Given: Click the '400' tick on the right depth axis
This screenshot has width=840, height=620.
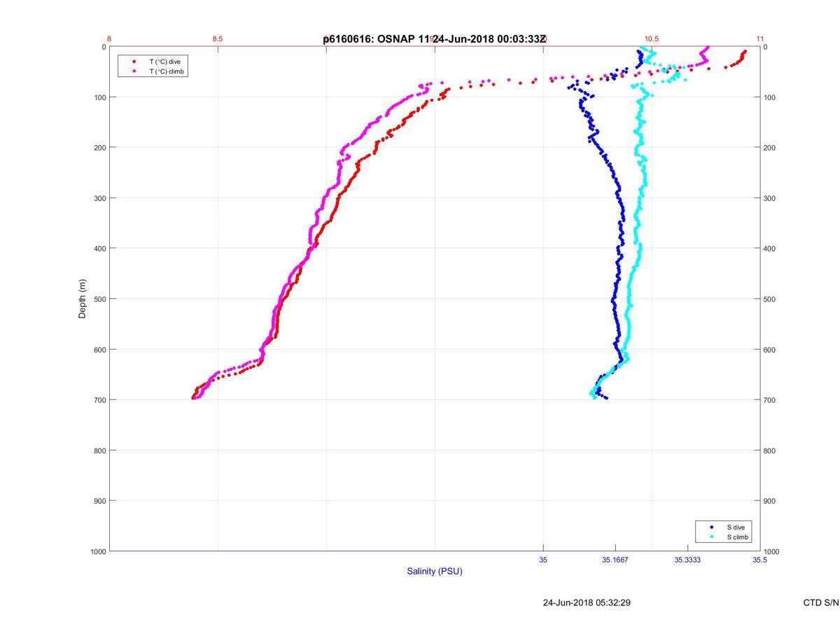Looking at the screenshot, I should tap(770, 249).
